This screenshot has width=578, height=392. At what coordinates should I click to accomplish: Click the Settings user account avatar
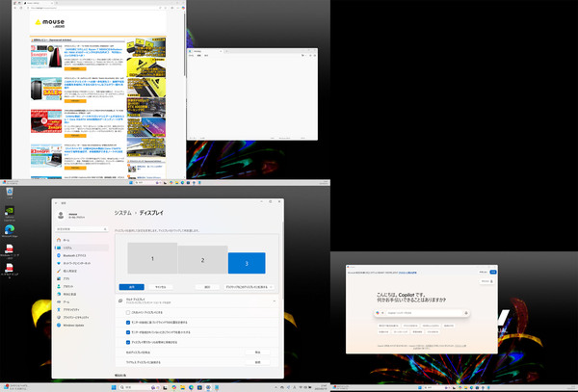click(61, 215)
